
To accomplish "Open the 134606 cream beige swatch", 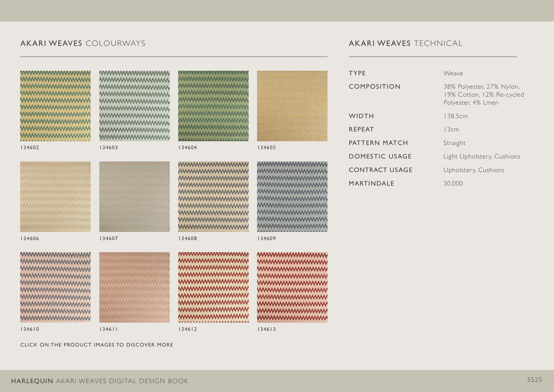I will pyautogui.click(x=55, y=196).
